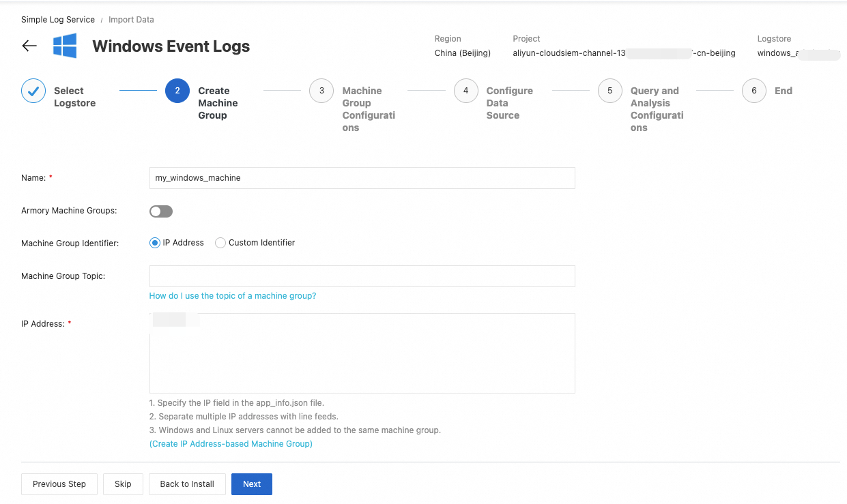Click step 2 Create Machine Group circle
Screen dimensions: 847x504
177,91
